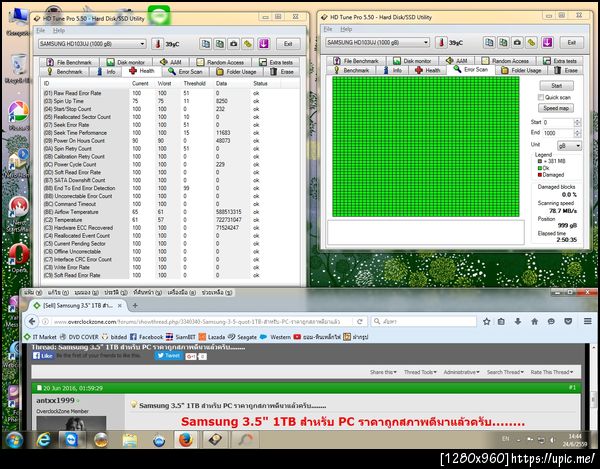Screen dimensions: 600x469
Task: Expand the Rate This Thread dropdown
Action: pos(552,372)
